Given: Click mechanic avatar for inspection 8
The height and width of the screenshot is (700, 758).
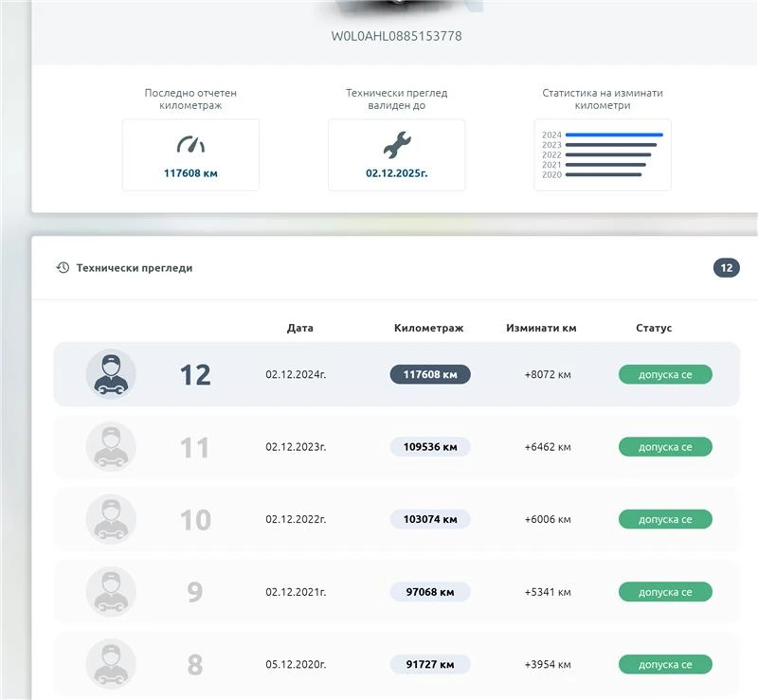Looking at the screenshot, I should pyautogui.click(x=111, y=664).
